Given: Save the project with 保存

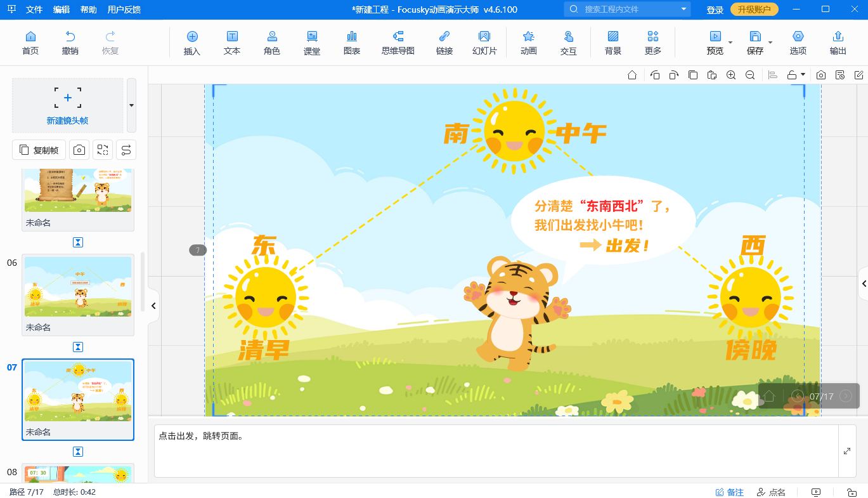Looking at the screenshot, I should [x=755, y=43].
